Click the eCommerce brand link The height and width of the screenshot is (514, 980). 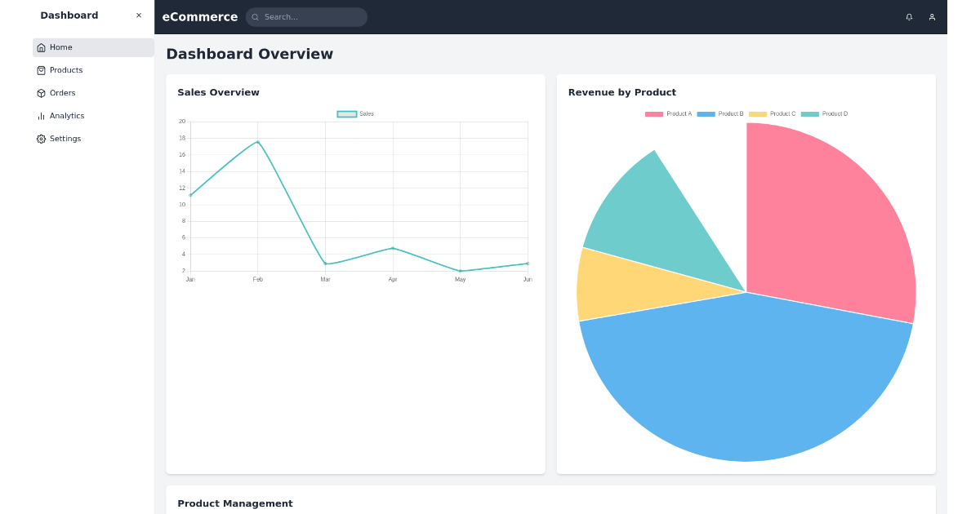point(200,16)
